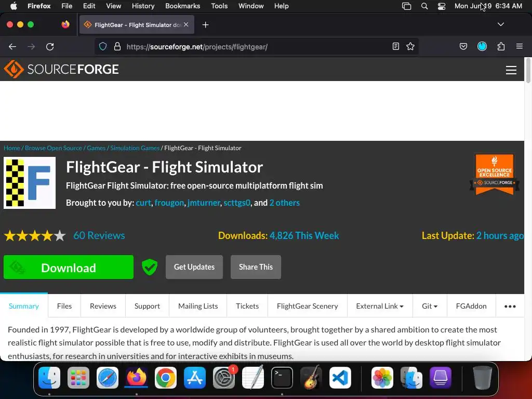The height and width of the screenshot is (399, 532).
Task: Open Finder from the Dock
Action: click(49, 377)
